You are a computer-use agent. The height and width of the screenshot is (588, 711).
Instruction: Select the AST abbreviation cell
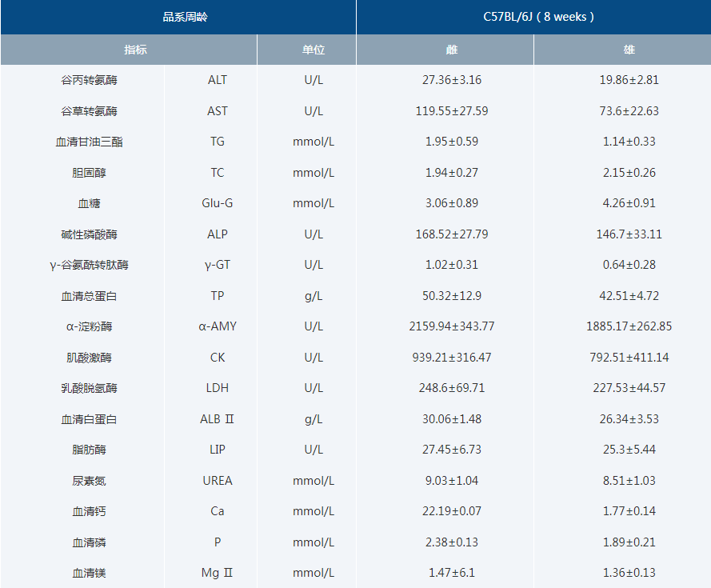pos(218,111)
